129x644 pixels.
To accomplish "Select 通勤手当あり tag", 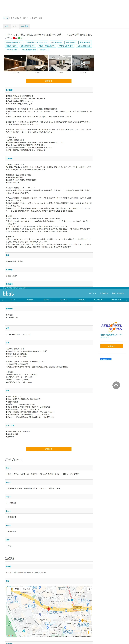I will tap(12, 46).
